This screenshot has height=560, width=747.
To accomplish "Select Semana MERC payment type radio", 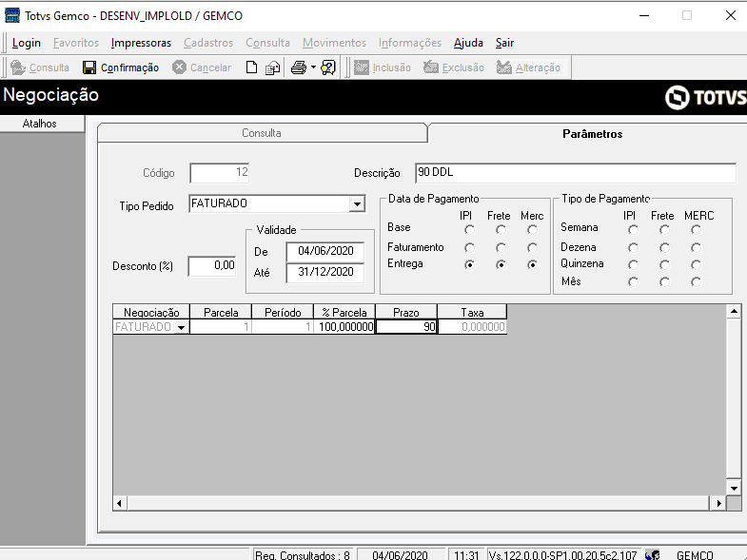I will pyautogui.click(x=696, y=230).
